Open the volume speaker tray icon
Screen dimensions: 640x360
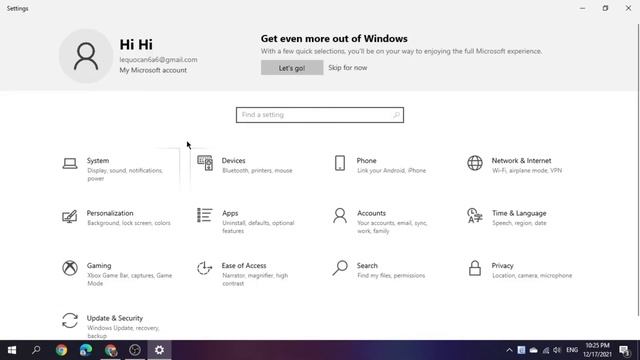[557, 350]
